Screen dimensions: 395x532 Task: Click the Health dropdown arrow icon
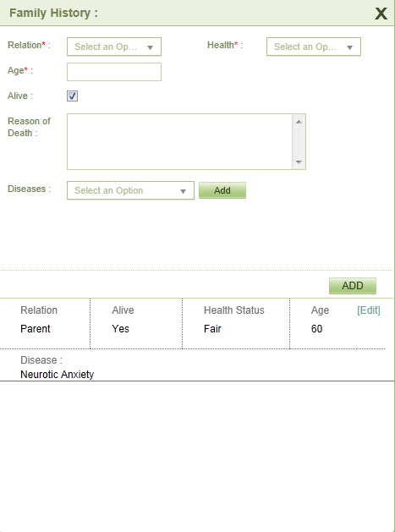pos(349,47)
